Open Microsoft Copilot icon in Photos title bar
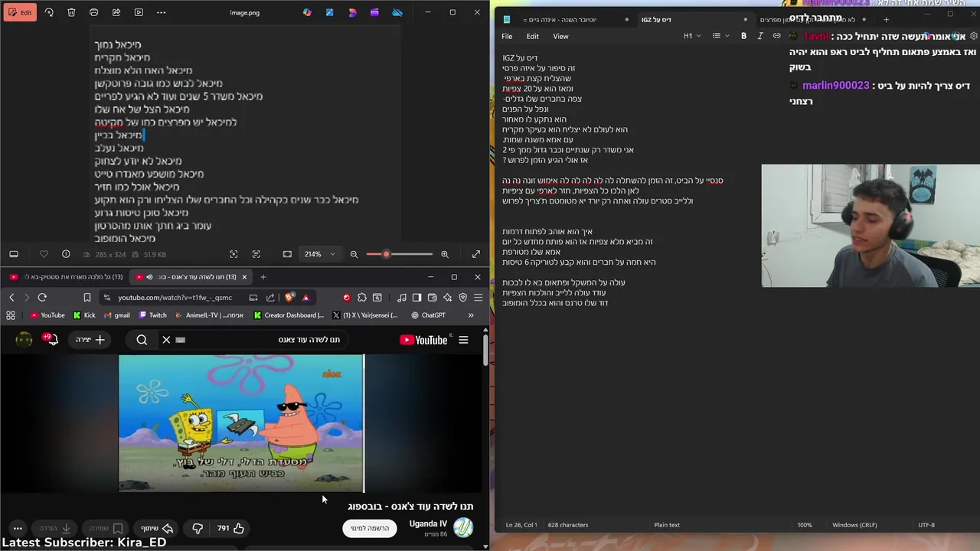The image size is (980, 551). pyautogui.click(x=307, y=12)
